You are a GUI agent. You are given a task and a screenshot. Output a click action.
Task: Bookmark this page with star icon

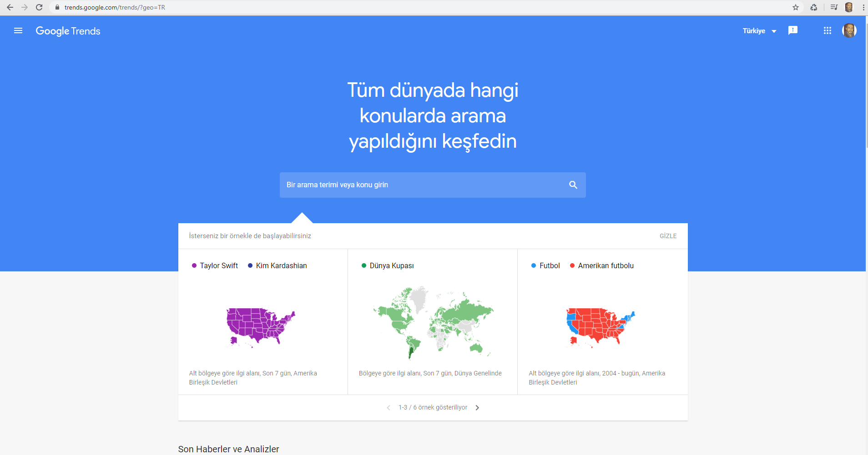click(796, 7)
